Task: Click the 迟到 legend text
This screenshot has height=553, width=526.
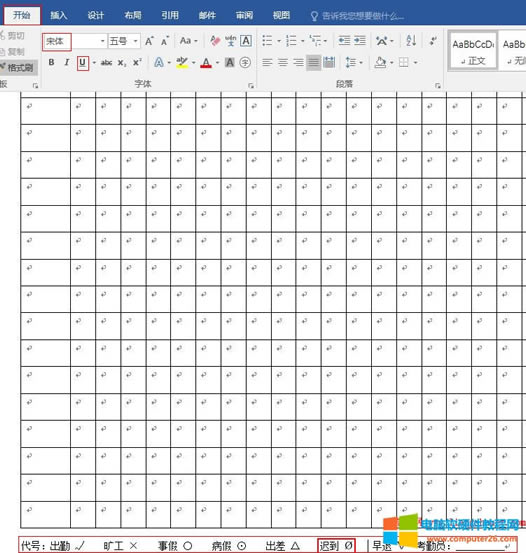Action: [329, 546]
